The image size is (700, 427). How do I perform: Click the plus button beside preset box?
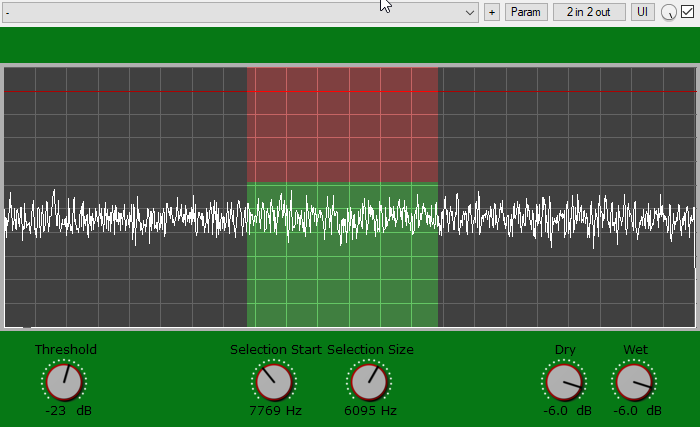491,12
